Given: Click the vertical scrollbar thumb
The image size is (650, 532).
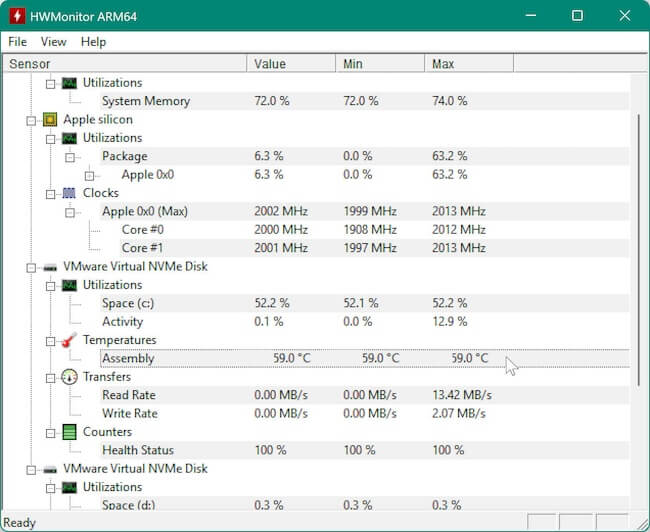Looking at the screenshot, I should pos(639,250).
